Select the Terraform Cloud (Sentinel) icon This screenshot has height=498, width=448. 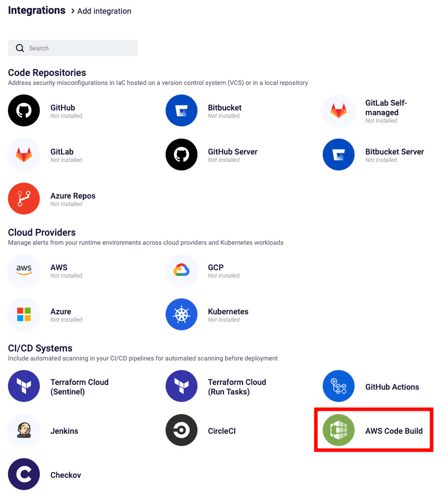click(x=24, y=386)
